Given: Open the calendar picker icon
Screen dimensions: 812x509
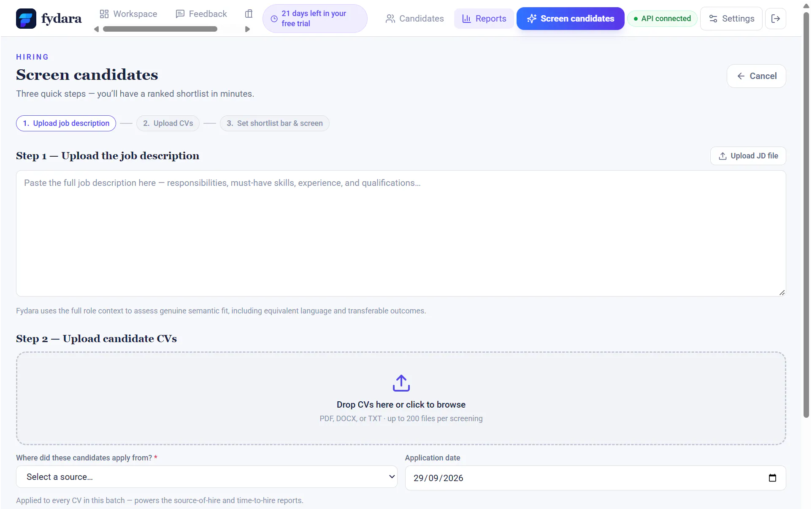Looking at the screenshot, I should tap(772, 478).
